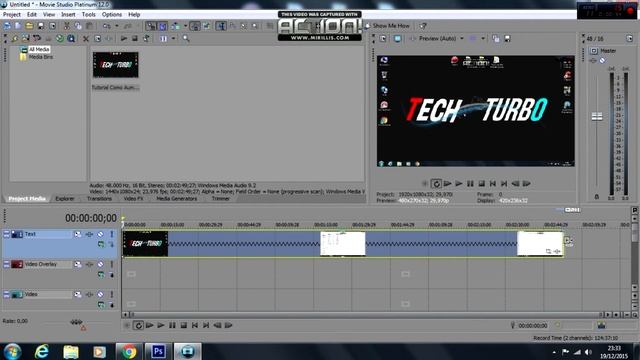Viewport: 640px width, 360px height.
Task: Get media from the web via the green globe icon
Action: 60,38
